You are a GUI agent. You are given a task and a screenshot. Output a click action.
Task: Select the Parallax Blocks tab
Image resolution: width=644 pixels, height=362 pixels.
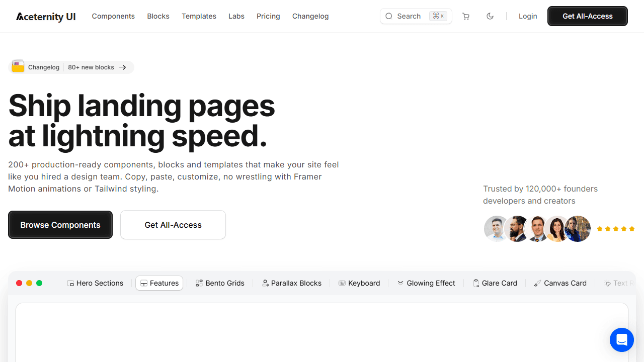point(292,283)
